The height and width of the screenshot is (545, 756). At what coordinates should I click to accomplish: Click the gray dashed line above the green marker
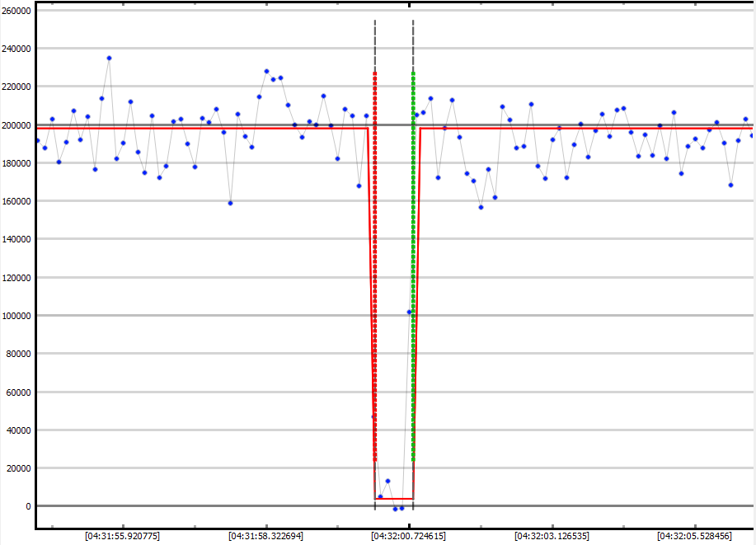pyautogui.click(x=413, y=41)
